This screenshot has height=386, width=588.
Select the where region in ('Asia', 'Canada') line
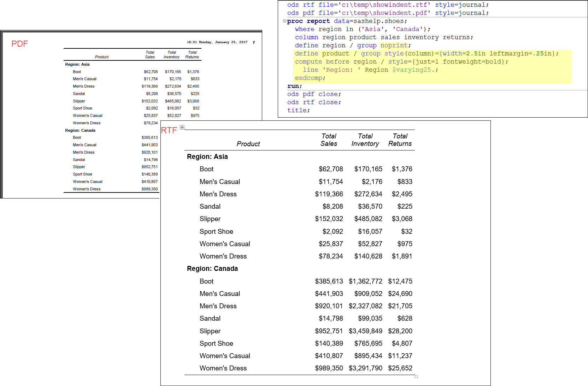tap(362, 29)
